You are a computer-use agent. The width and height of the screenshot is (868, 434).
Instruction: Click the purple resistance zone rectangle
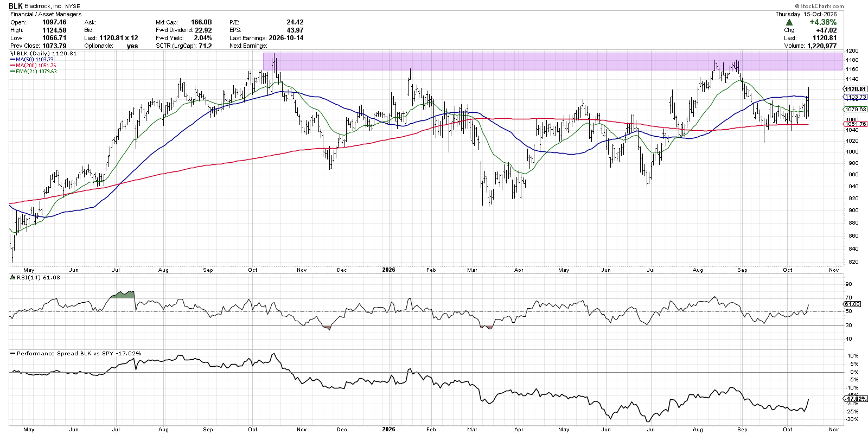click(x=553, y=61)
